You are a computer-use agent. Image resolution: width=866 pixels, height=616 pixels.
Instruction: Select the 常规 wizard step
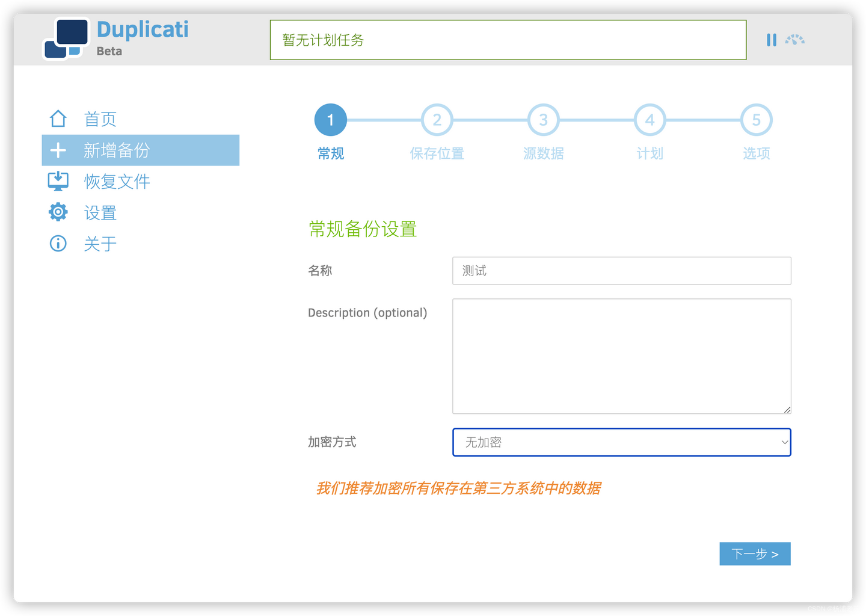pyautogui.click(x=330, y=119)
